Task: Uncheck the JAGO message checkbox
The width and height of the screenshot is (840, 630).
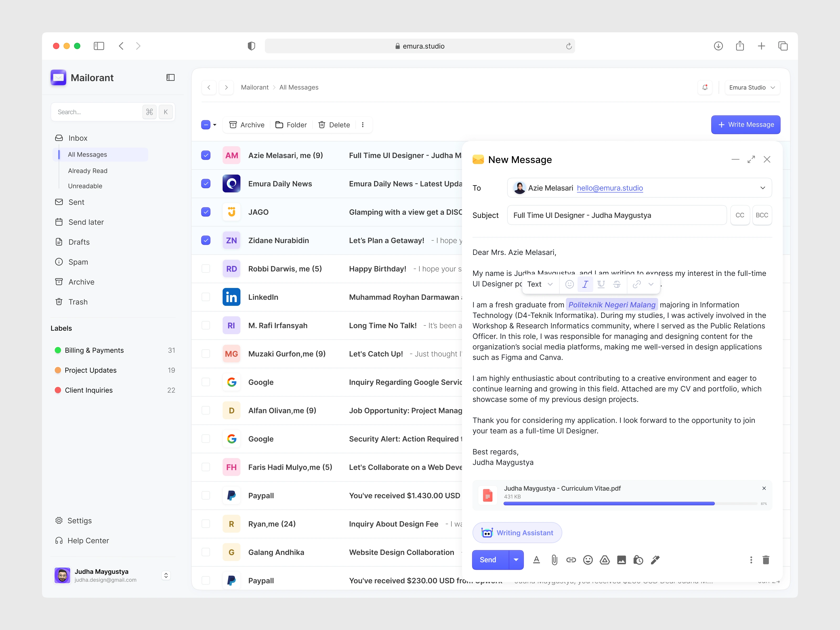Action: 206,212
